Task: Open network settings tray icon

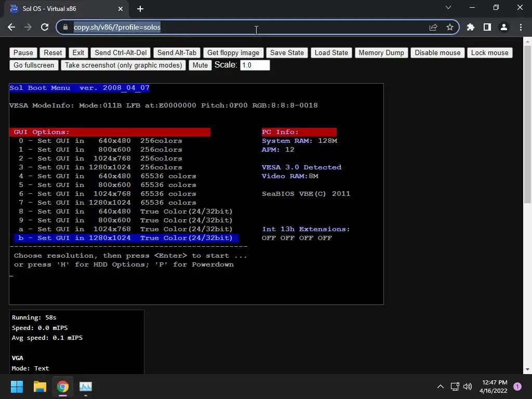Action: tap(455, 387)
